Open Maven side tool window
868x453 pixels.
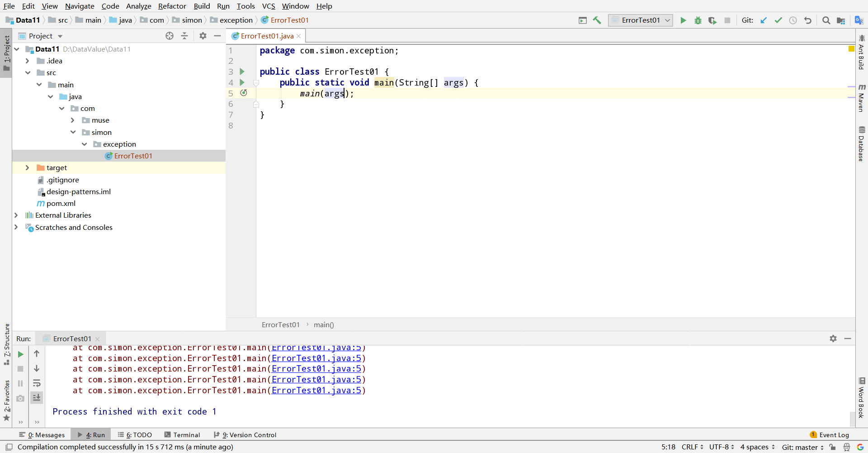862,98
